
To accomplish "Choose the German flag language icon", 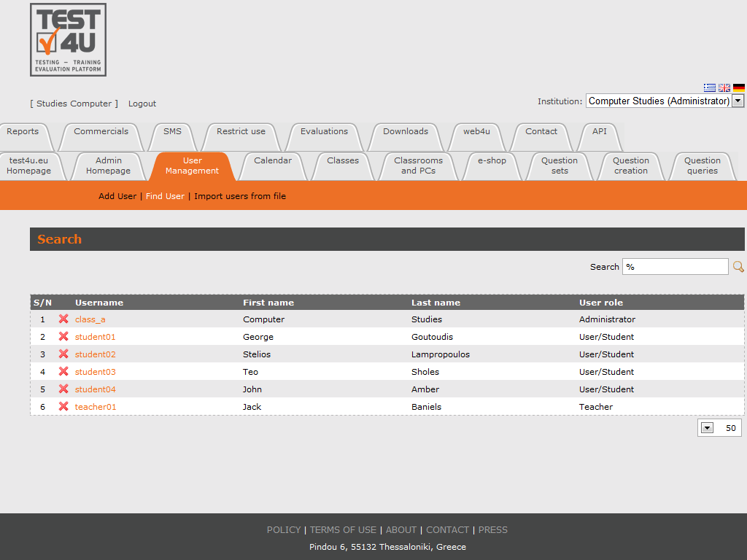I will point(739,87).
